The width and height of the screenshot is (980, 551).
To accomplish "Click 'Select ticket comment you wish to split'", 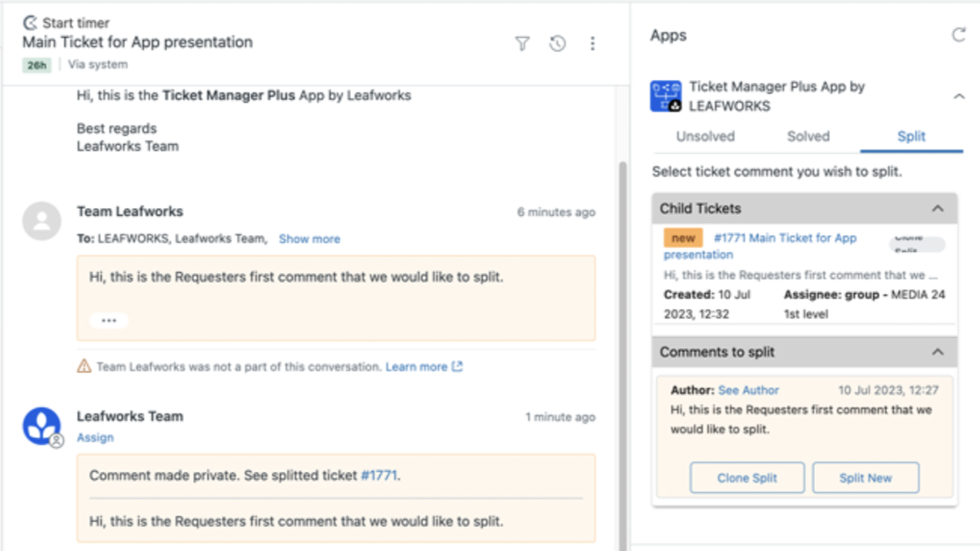I will [777, 171].
